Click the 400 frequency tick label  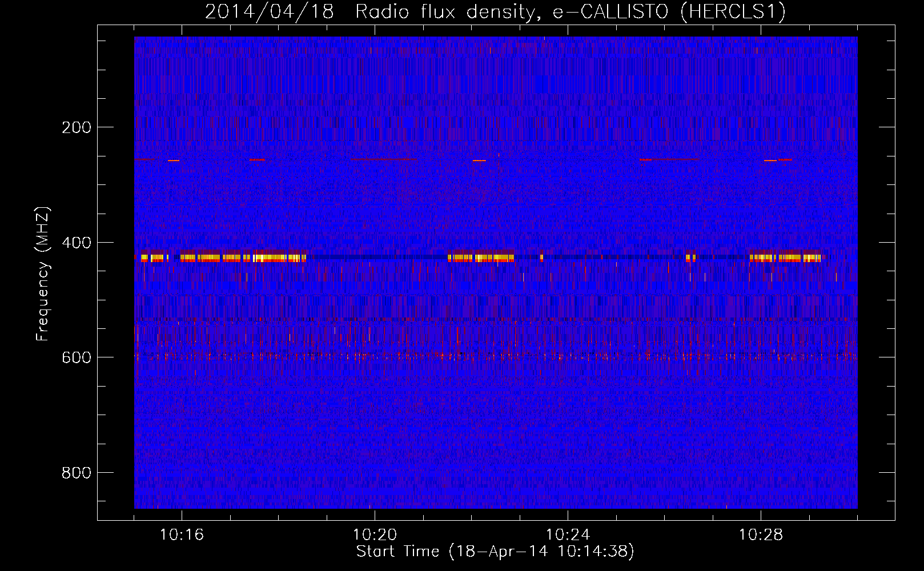coord(77,243)
